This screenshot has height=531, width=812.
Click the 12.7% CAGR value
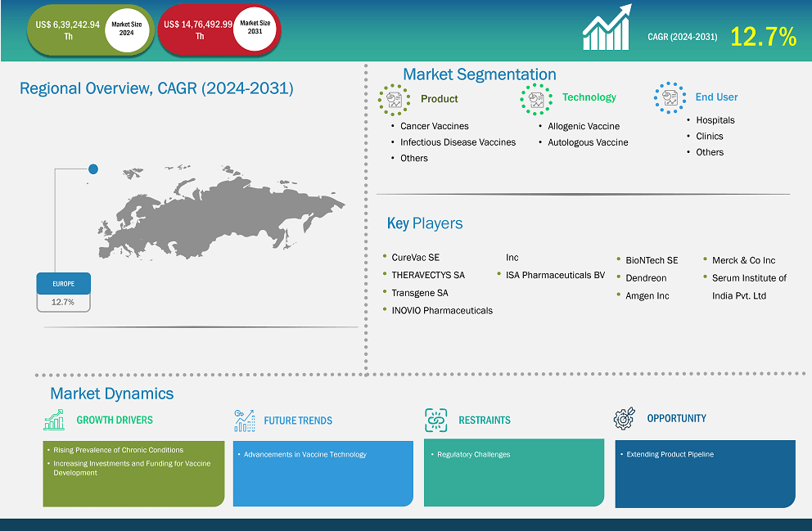coord(763,37)
